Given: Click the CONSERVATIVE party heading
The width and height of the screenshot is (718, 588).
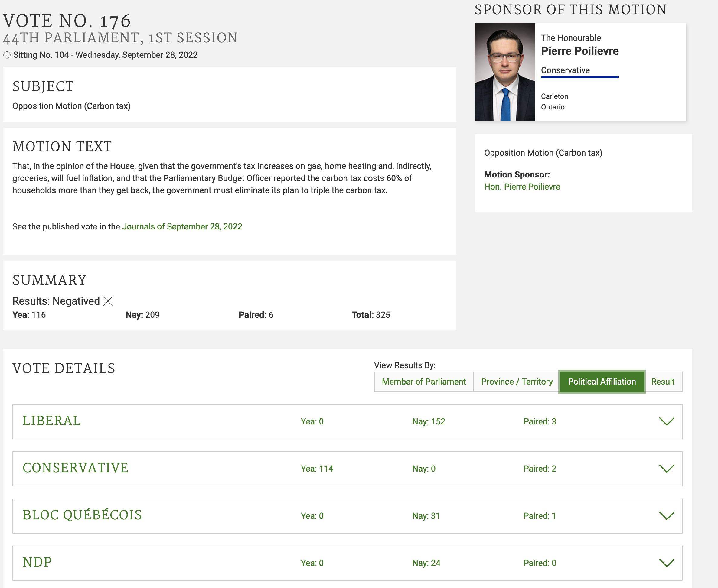Looking at the screenshot, I should click(x=76, y=468).
